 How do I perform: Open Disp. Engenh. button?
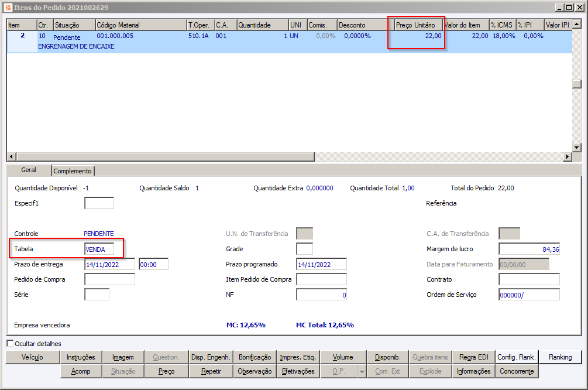[x=211, y=357]
